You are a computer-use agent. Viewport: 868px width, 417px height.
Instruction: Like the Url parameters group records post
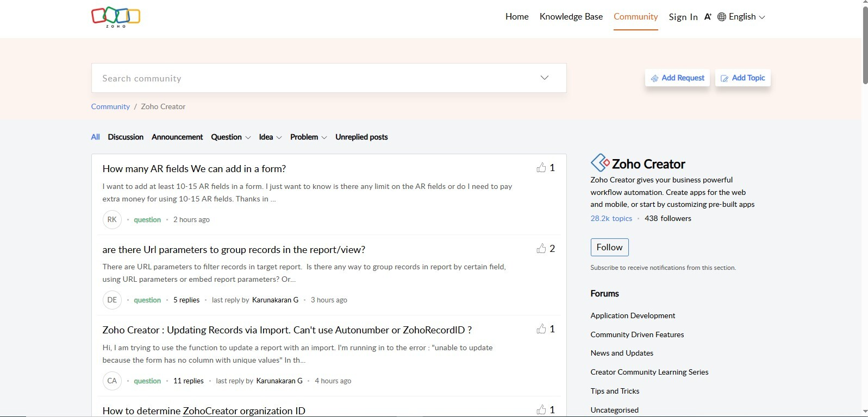541,249
